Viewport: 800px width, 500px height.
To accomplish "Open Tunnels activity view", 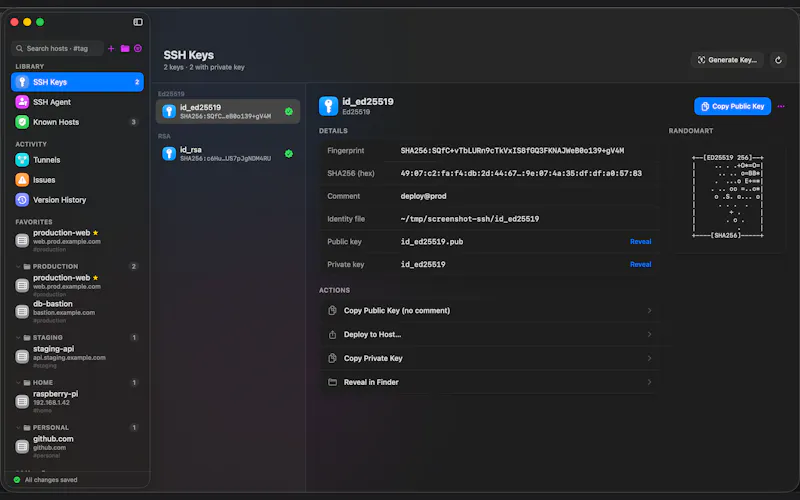I will point(78,160).
